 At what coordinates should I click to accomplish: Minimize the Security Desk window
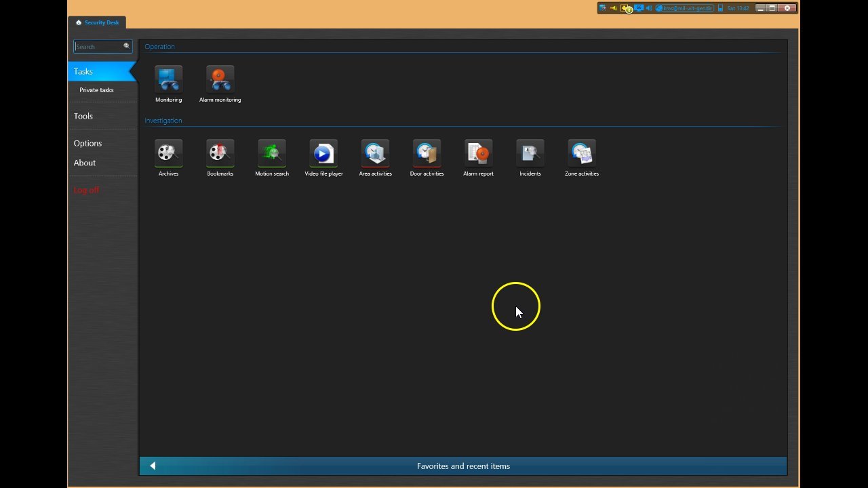760,8
